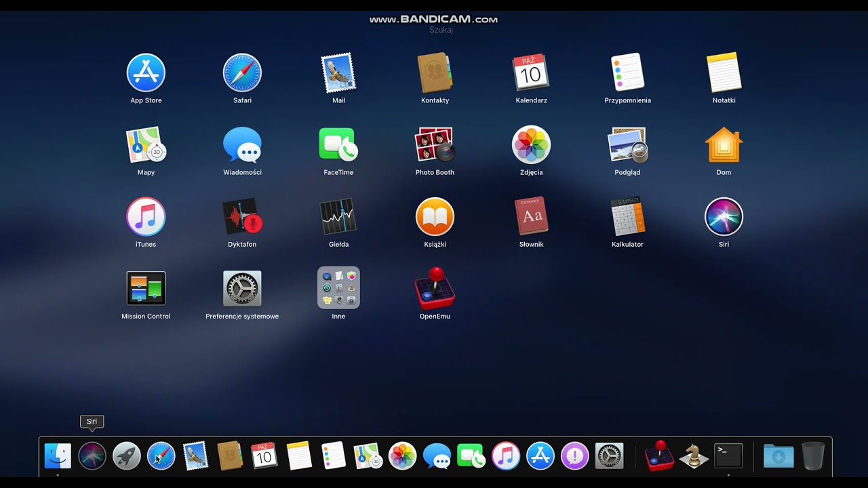Image resolution: width=868 pixels, height=488 pixels.
Task: Launch Safari from the Launchpad grid
Action: [x=242, y=73]
